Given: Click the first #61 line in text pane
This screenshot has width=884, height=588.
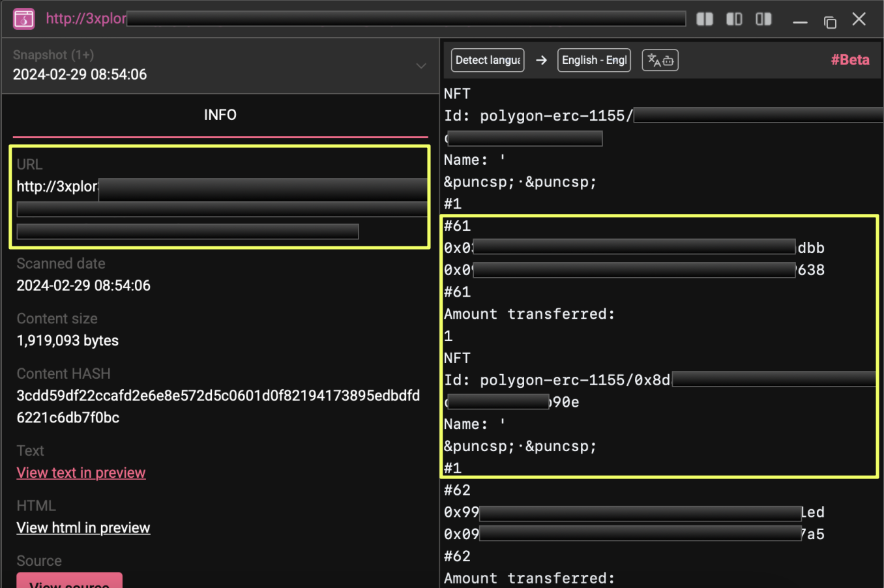Looking at the screenshot, I should point(457,226).
